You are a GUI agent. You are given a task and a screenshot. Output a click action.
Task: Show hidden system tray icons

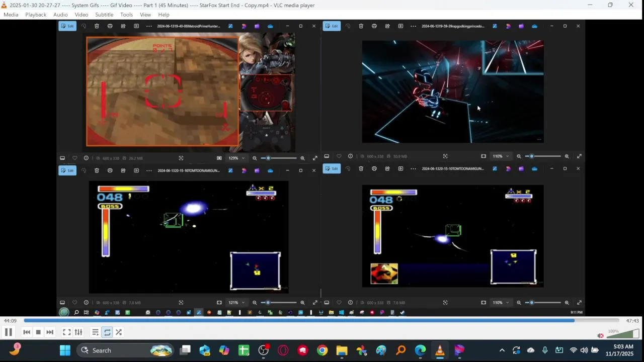502,350
